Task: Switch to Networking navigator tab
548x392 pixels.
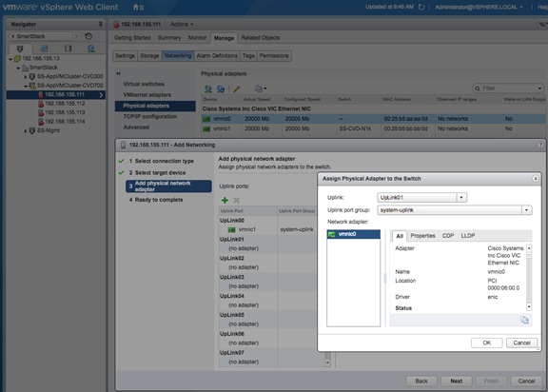Action: [91, 49]
